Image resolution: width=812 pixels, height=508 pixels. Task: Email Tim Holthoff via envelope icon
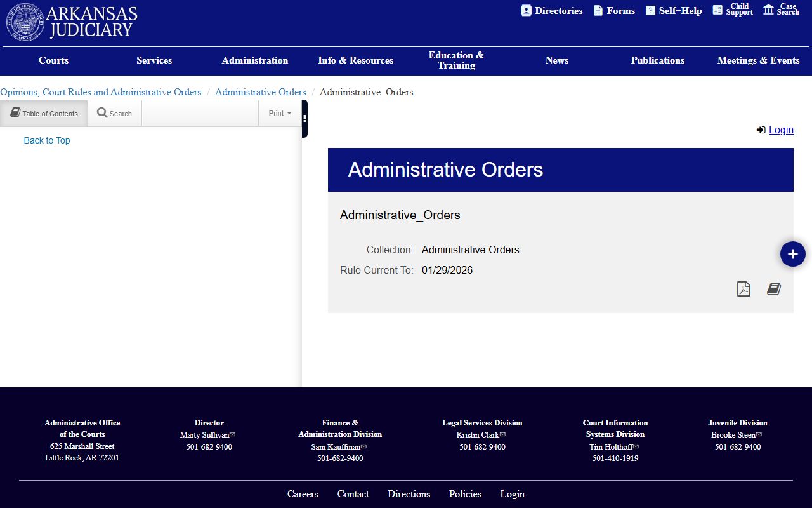636,446
